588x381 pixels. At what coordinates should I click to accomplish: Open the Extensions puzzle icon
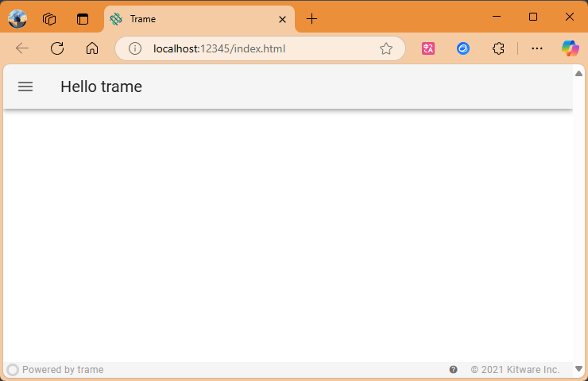[498, 48]
